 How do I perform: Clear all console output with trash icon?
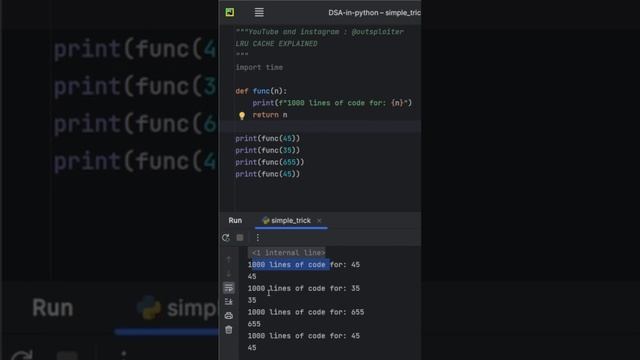tap(229, 330)
